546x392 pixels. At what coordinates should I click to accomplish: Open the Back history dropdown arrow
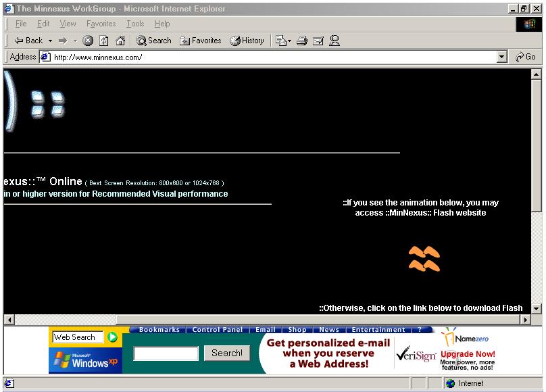coord(50,41)
